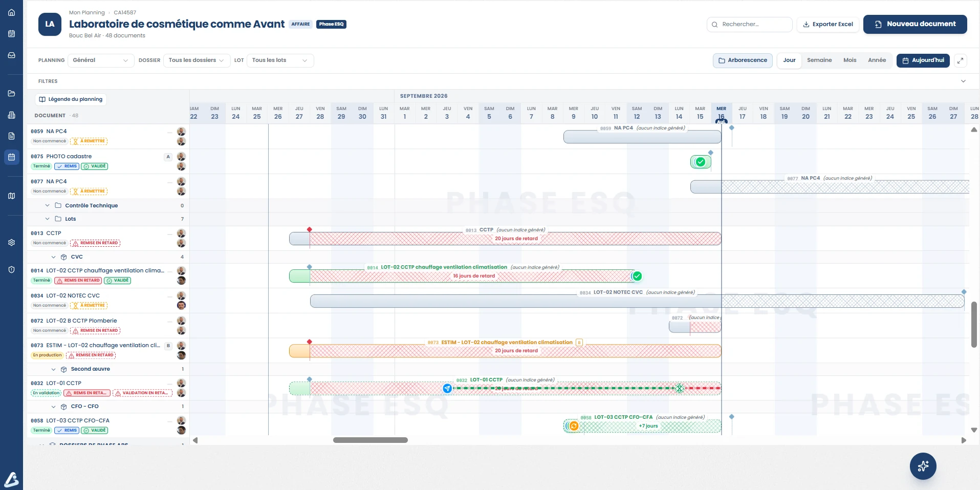Collapse the Lots folder
This screenshot has width=980, height=490.
[48, 219]
